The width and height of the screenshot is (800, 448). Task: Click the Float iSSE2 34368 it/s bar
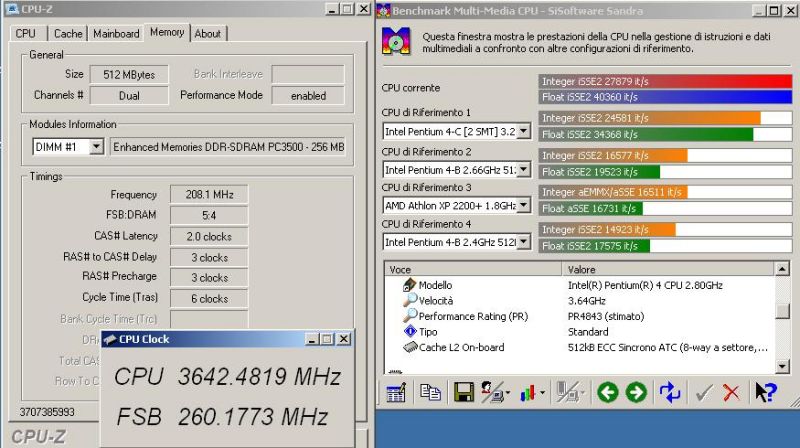click(665, 135)
